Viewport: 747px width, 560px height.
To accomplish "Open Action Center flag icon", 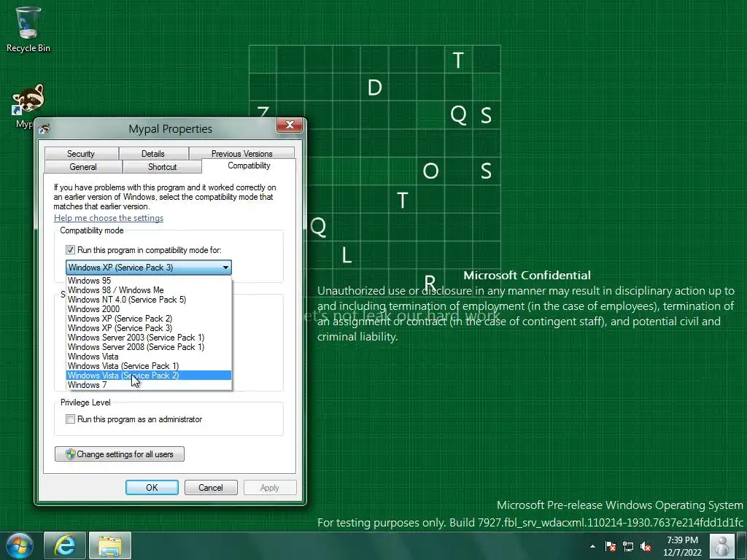I will coord(611,546).
